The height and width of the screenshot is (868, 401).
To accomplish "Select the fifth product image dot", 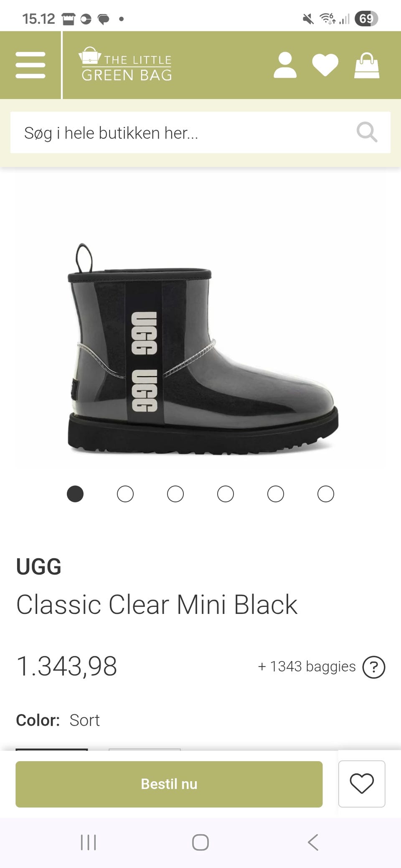I will (276, 494).
